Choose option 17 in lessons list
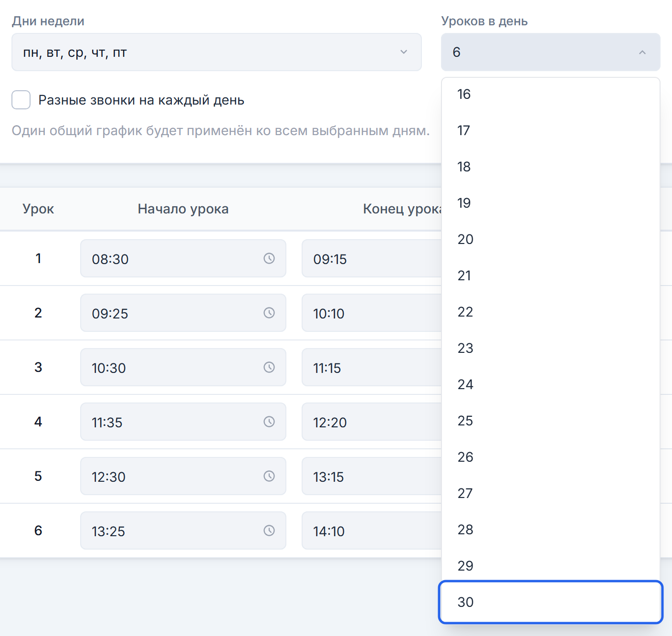 [551, 130]
